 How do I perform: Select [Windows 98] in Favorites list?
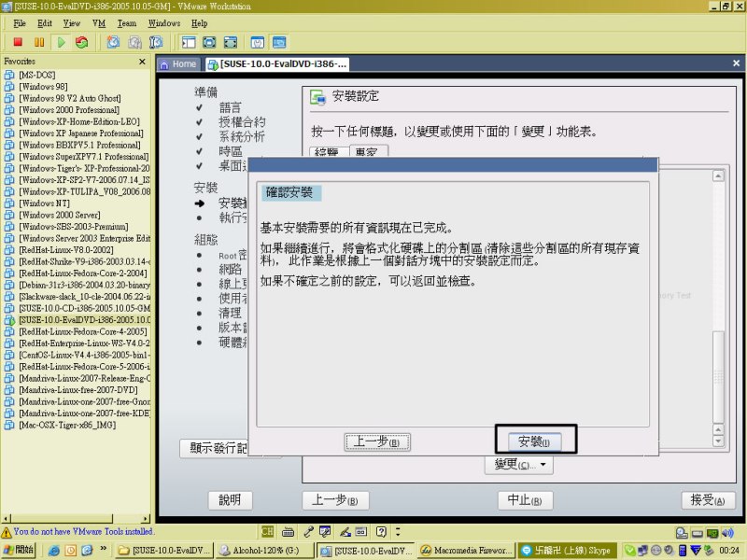click(x=43, y=87)
